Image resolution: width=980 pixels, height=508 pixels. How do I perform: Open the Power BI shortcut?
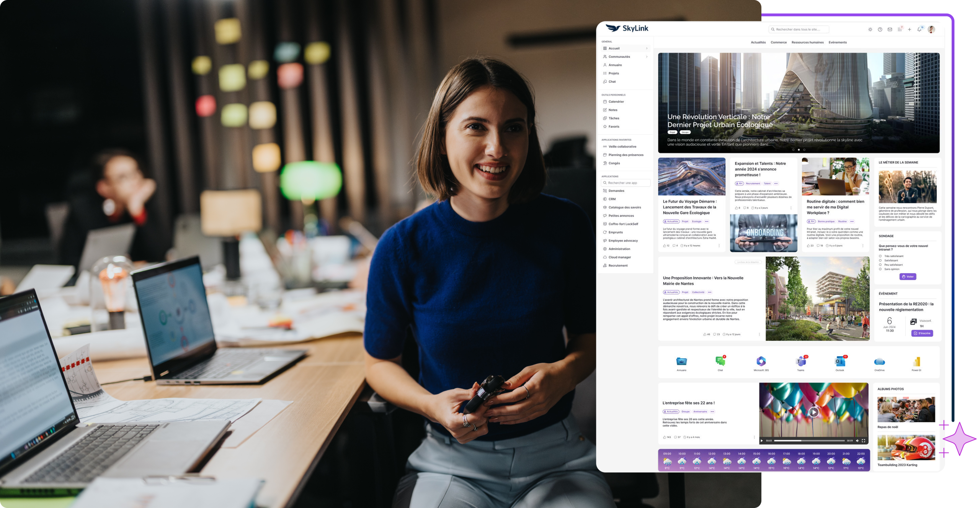(916, 361)
